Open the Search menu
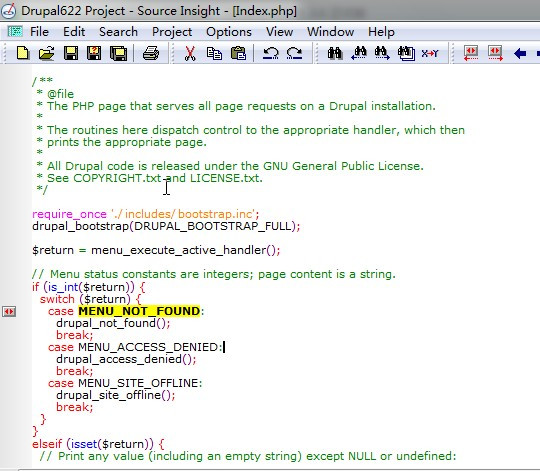Image resolution: width=540 pixels, height=471 pixels. 118,32
